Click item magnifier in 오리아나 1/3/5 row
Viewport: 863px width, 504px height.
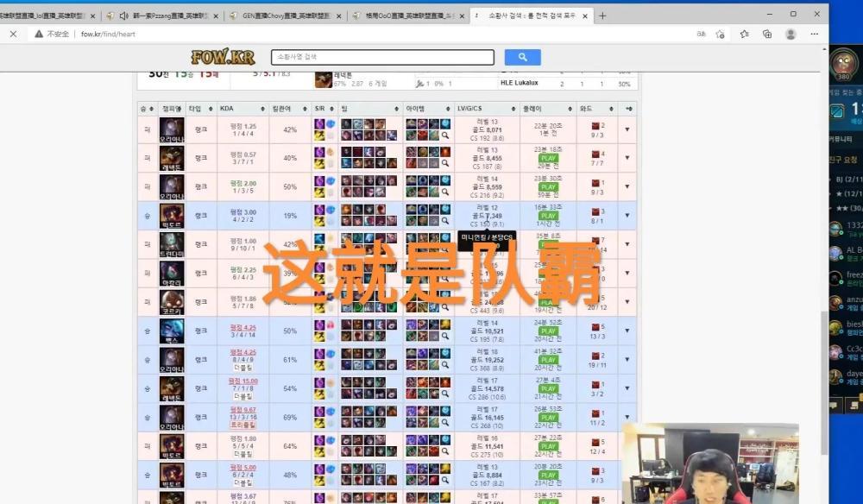(x=444, y=192)
